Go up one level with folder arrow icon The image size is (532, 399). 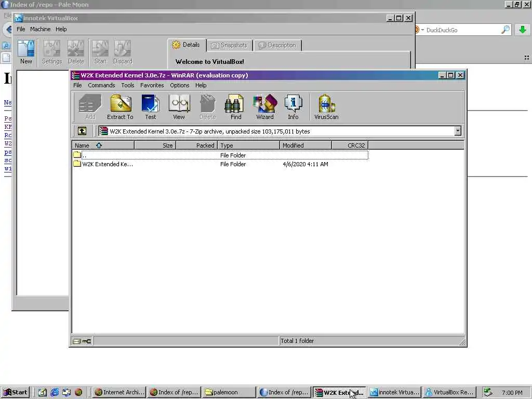82,131
